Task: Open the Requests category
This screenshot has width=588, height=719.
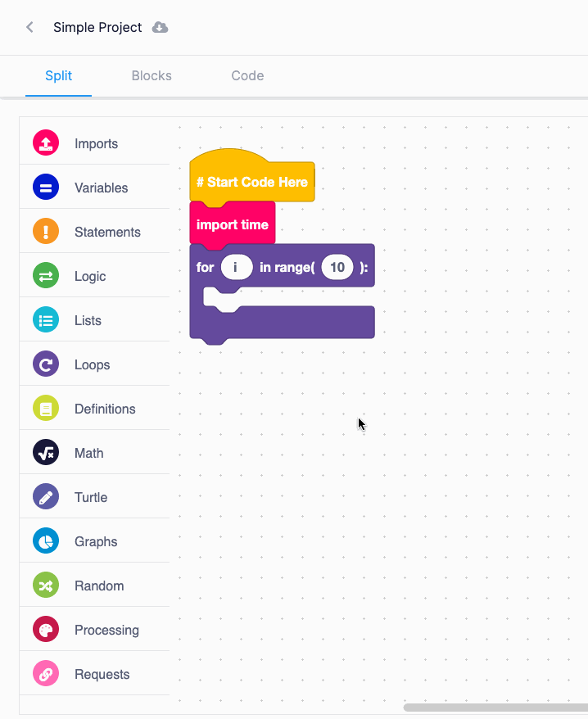Action: point(94,674)
